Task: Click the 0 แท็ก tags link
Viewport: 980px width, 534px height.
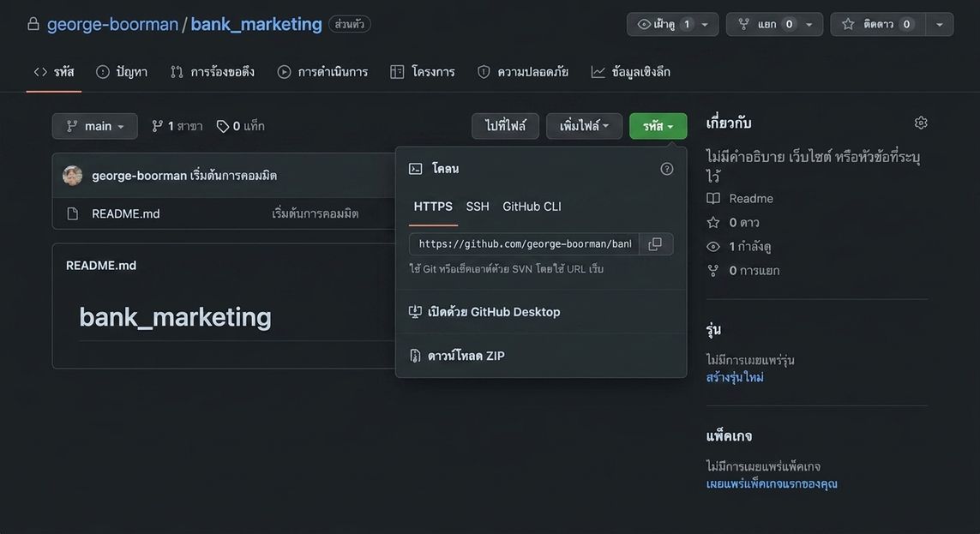Action: (x=241, y=126)
